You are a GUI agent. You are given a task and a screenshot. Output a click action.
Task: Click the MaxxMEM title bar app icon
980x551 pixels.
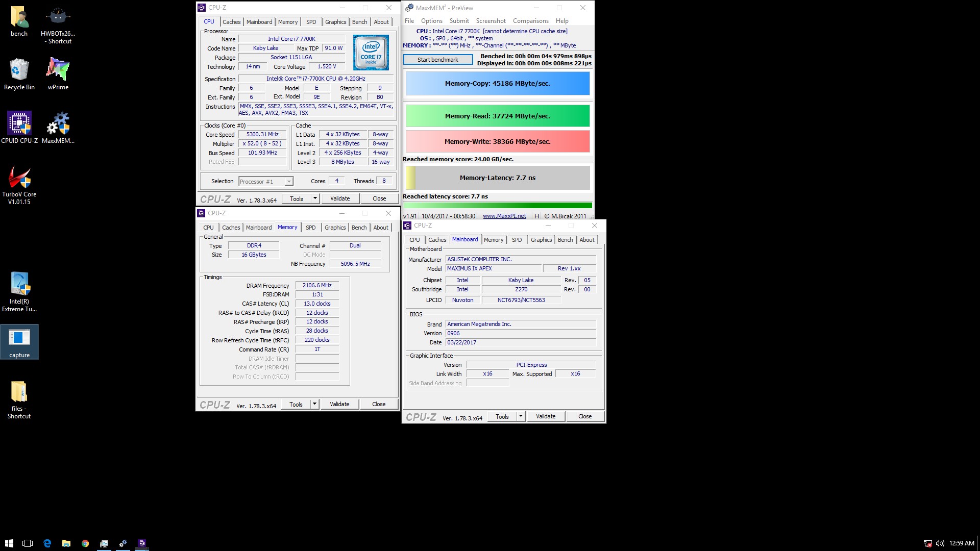pos(409,8)
